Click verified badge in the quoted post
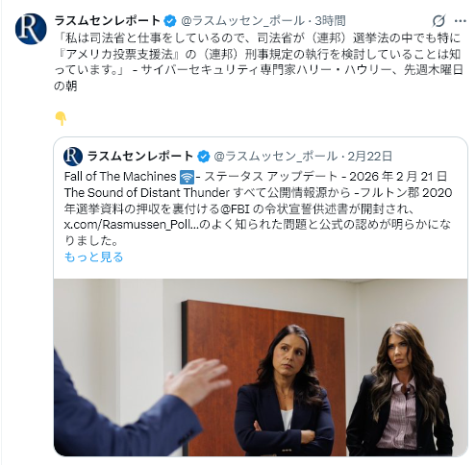 point(203,157)
